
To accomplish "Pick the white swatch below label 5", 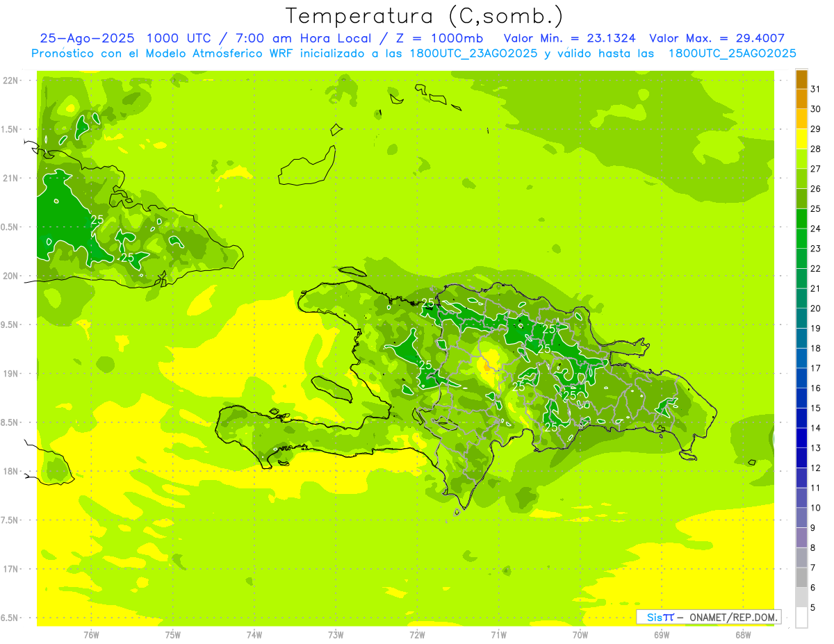I will coord(801,618).
